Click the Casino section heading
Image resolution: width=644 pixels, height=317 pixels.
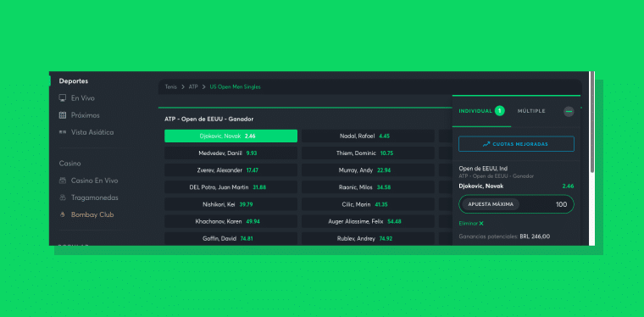coord(69,164)
